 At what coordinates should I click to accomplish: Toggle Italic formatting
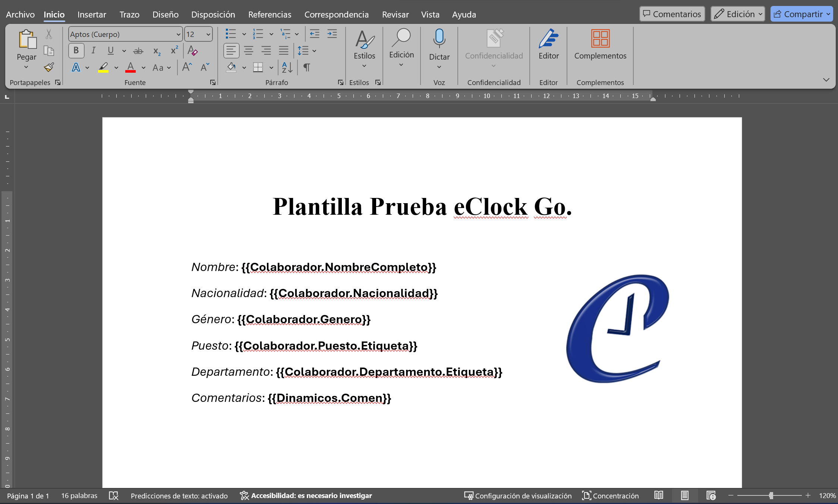click(x=93, y=50)
